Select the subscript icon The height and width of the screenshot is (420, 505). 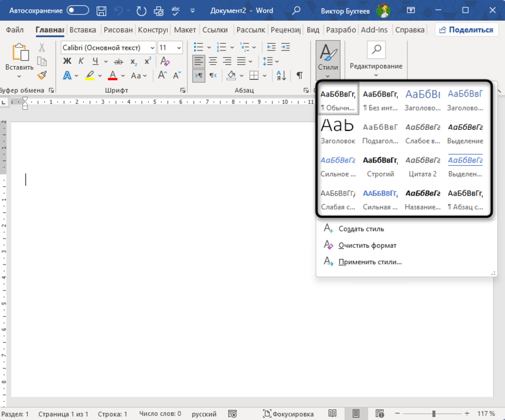coord(133,61)
